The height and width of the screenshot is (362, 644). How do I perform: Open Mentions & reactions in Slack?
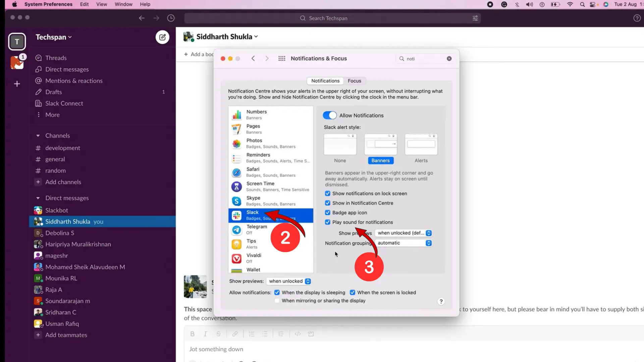(74, 80)
